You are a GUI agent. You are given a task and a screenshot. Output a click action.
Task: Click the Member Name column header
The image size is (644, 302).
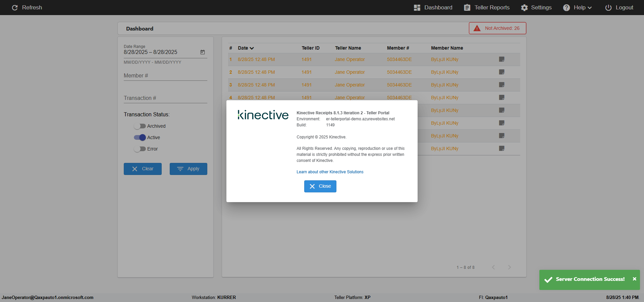(447, 48)
